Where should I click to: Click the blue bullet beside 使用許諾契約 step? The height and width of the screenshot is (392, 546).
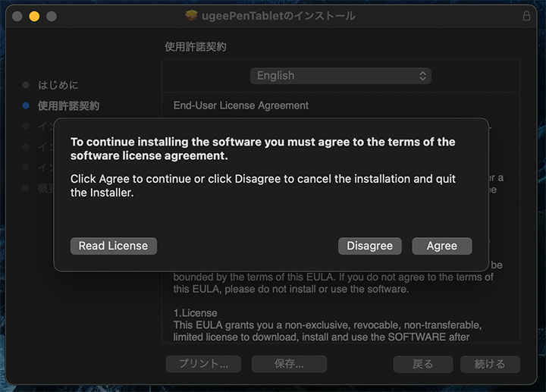pos(26,105)
